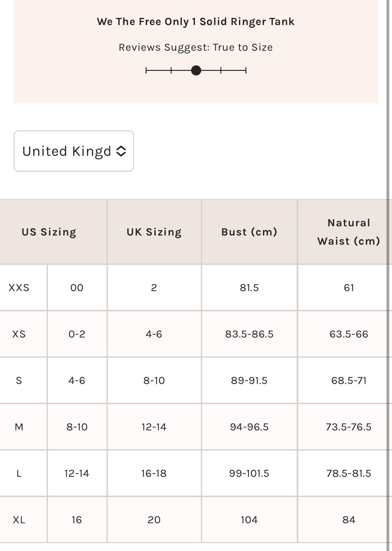This screenshot has width=392, height=551.
Task: Select the L size row label
Action: click(19, 473)
